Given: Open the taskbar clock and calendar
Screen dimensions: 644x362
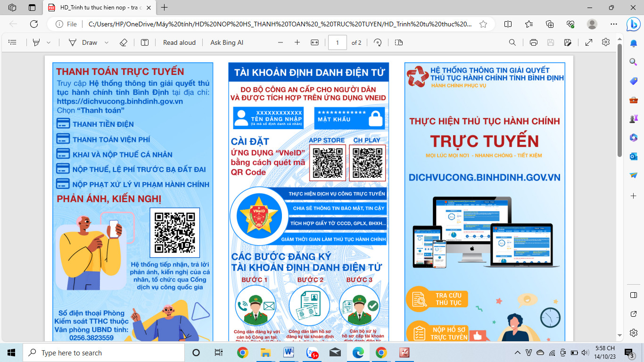Looking at the screenshot, I should click(605, 353).
